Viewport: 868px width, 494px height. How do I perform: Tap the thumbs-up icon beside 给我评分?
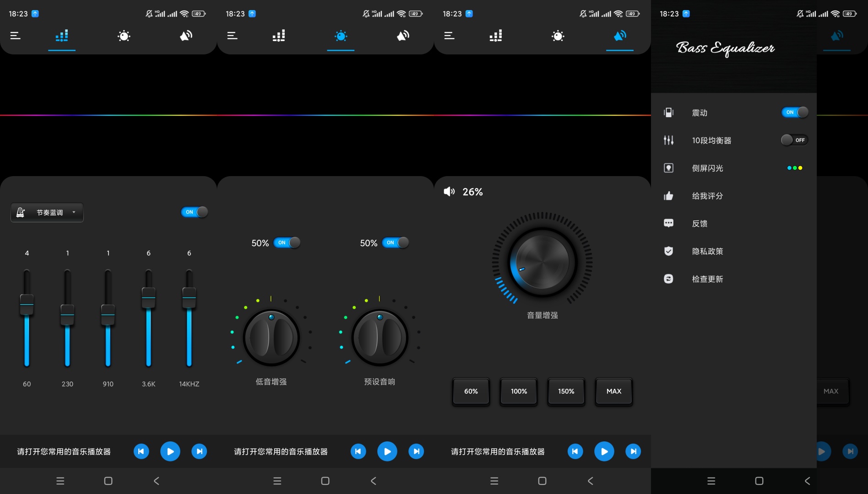click(x=668, y=196)
